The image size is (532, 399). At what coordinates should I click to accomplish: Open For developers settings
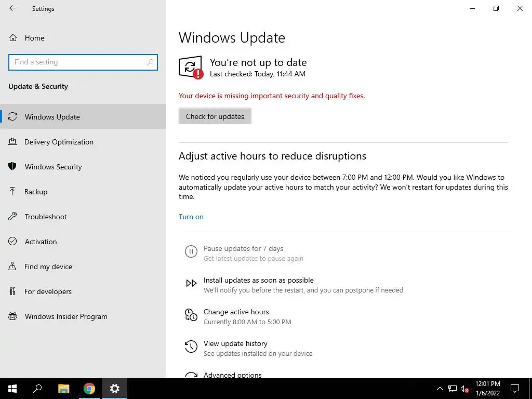coord(83,291)
